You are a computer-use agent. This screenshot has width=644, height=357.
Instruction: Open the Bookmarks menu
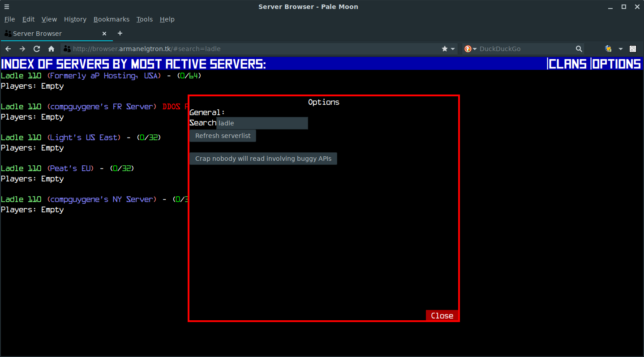click(x=111, y=19)
